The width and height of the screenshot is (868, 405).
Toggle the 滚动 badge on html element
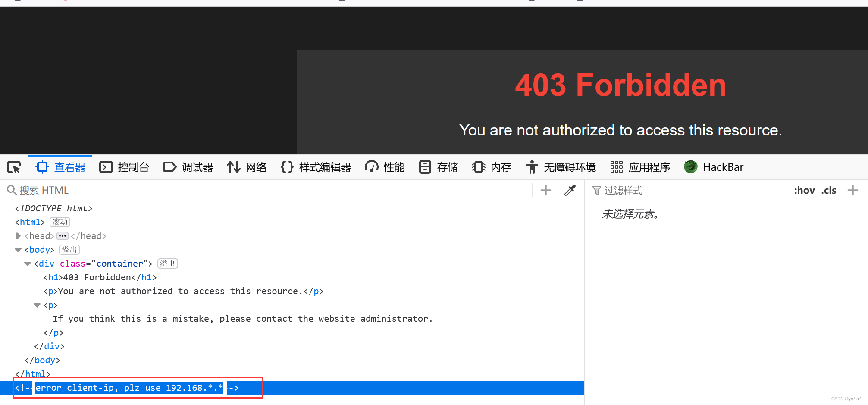[x=60, y=222]
